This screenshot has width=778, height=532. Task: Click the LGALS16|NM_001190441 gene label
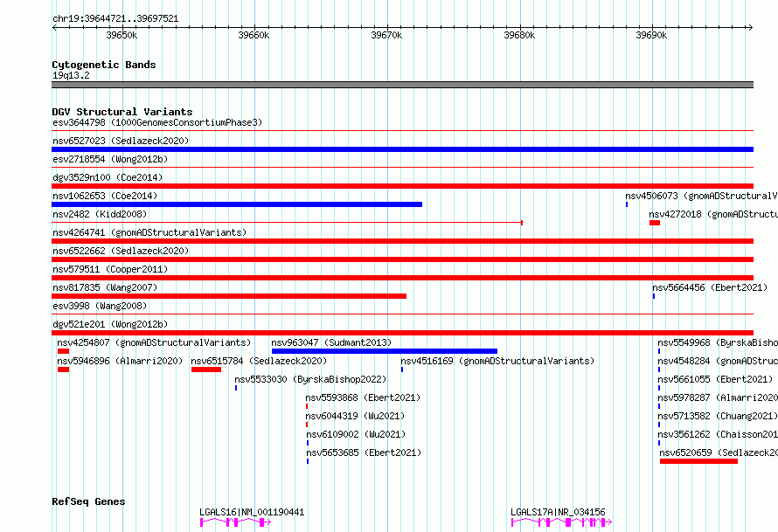(x=252, y=512)
